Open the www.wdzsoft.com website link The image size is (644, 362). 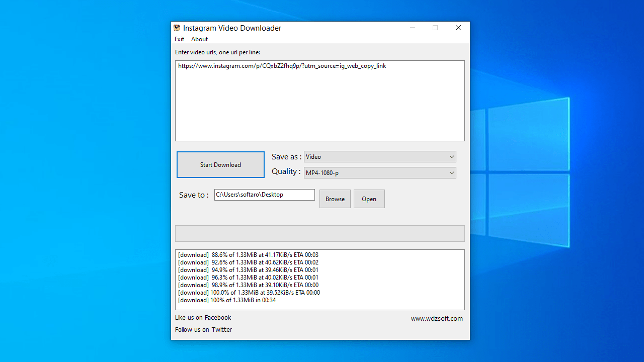[437, 319]
